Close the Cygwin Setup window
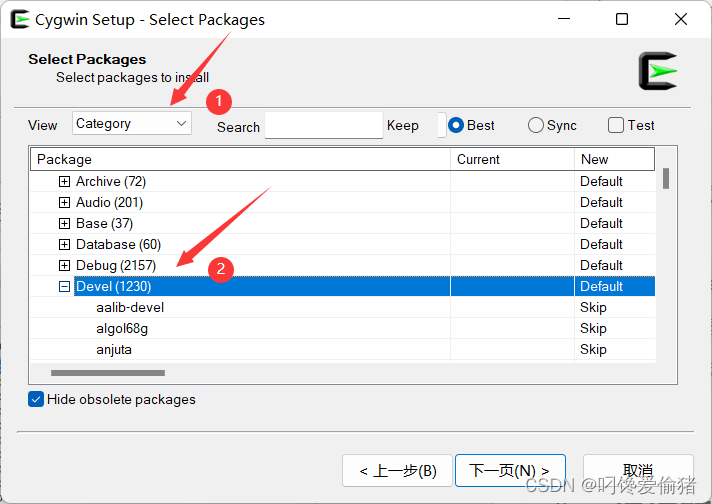This screenshot has height=504, width=712. click(x=681, y=19)
